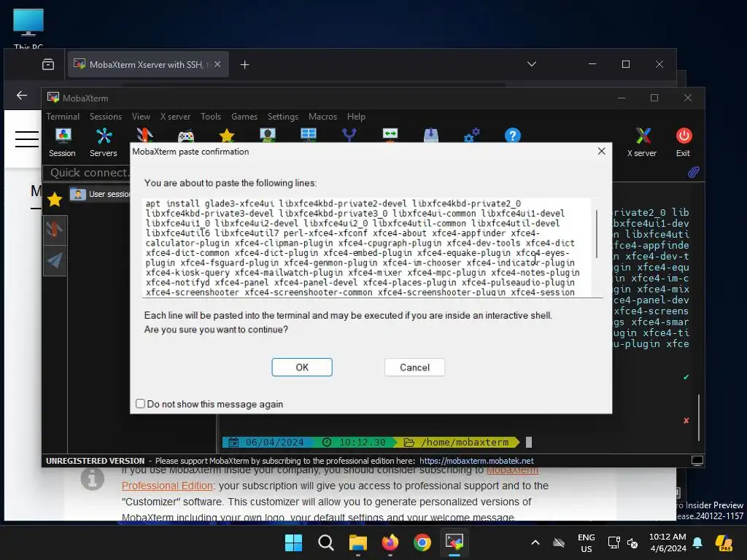This screenshot has width=747, height=560.
Task: Click the browser tab actions icon
Action: 48,64
